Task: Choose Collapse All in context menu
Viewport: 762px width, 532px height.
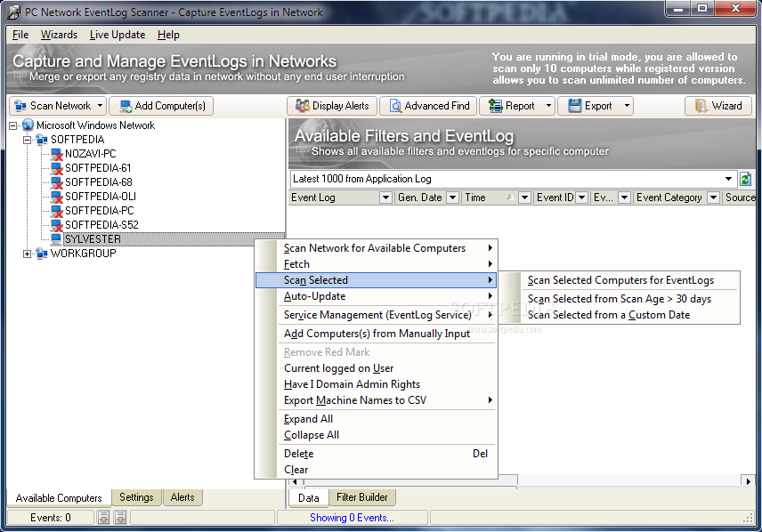Action: (x=377, y=435)
